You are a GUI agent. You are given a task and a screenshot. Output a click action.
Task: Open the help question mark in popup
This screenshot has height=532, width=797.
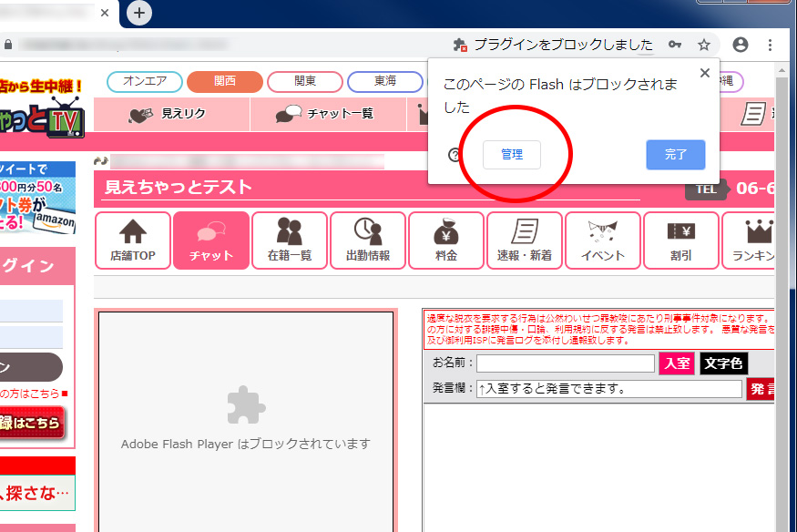point(455,155)
